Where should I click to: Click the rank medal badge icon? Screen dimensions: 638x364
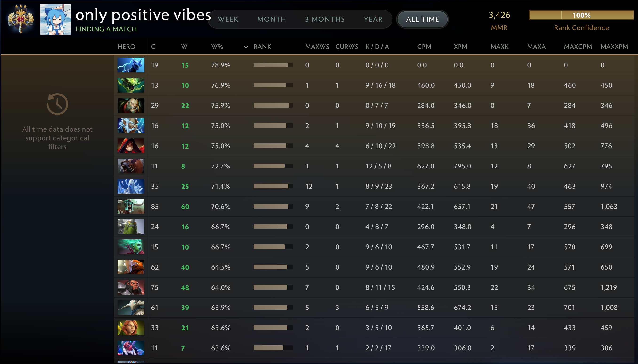point(20,19)
